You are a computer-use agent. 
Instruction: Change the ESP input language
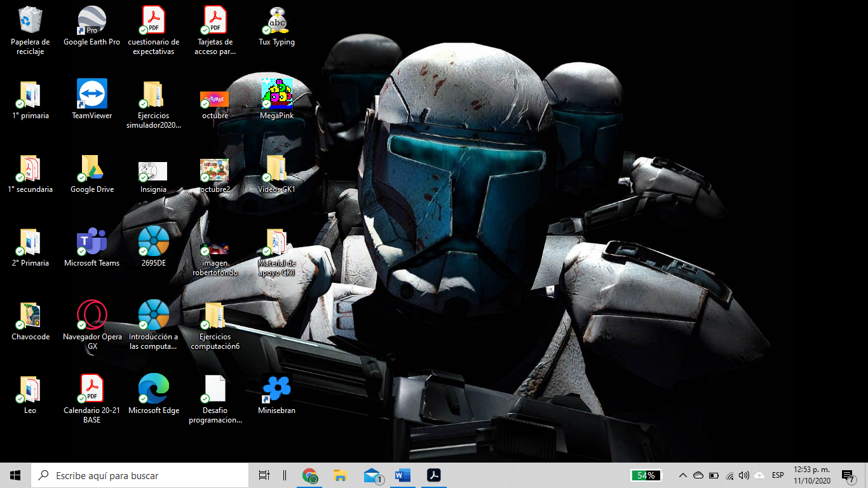pos(778,475)
